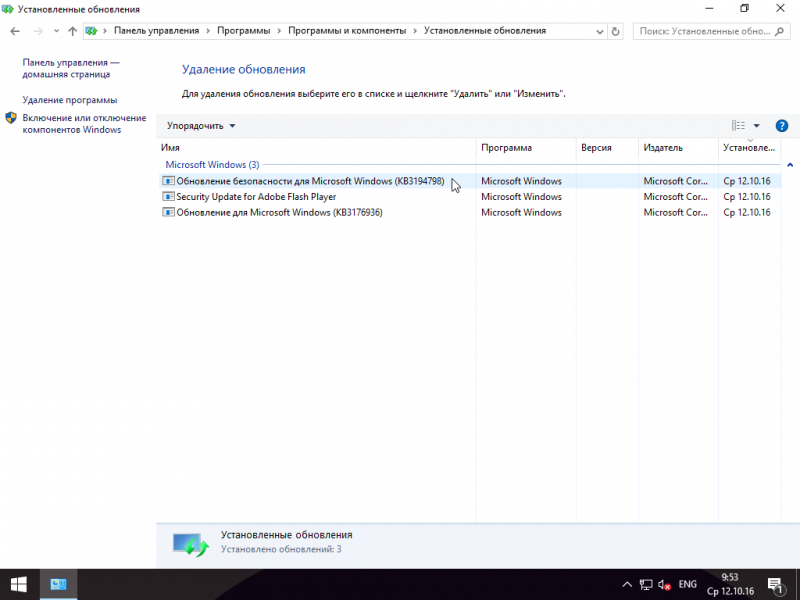
Task: Select update KB3194798 row
Action: coord(469,181)
